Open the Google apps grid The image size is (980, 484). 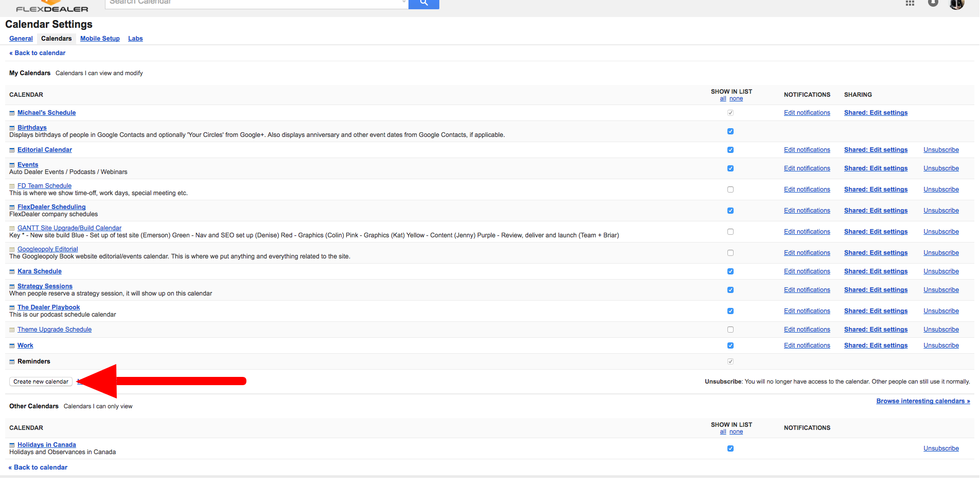pos(910,3)
